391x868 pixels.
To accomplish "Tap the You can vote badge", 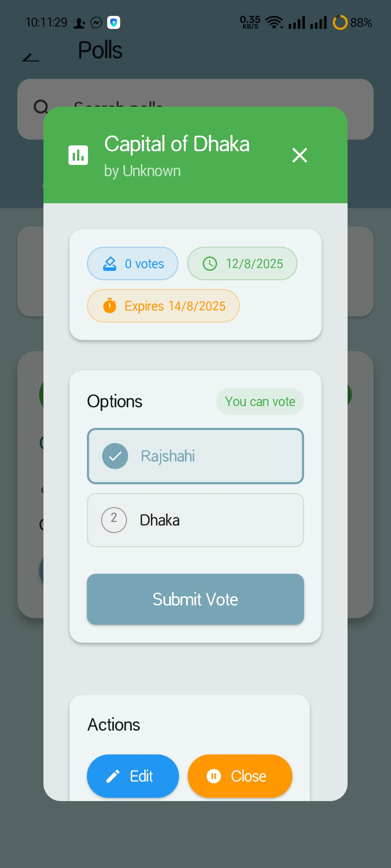I will (260, 401).
